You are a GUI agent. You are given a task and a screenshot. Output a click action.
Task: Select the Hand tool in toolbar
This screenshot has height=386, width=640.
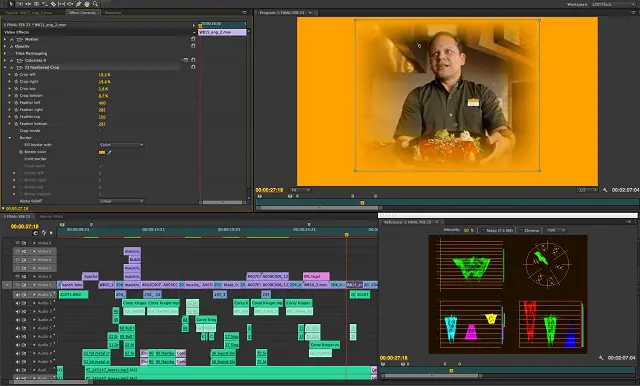(87, 4)
